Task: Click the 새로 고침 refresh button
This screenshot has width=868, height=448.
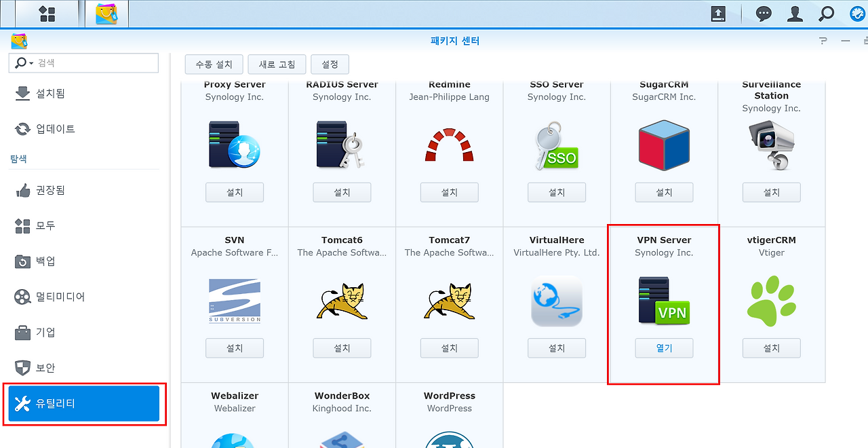Action: pos(277,64)
